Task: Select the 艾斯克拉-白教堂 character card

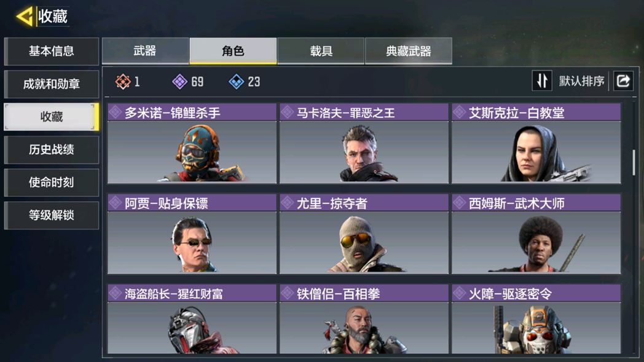Action: click(x=536, y=143)
